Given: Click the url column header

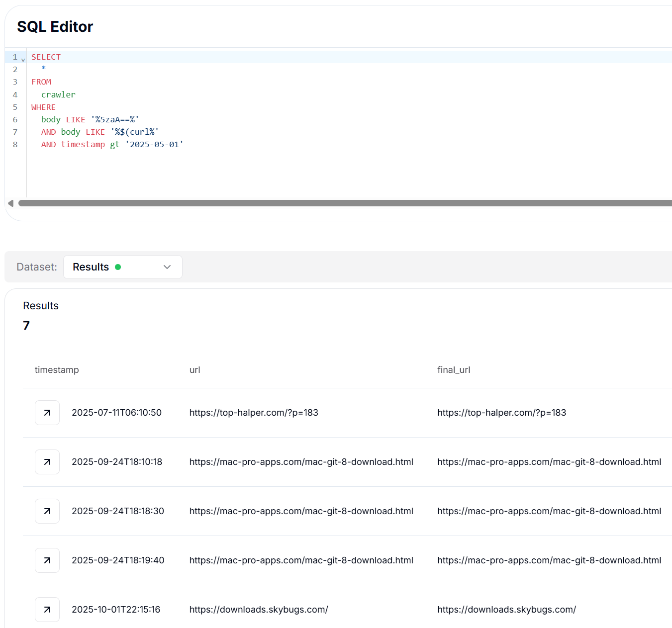Looking at the screenshot, I should click(194, 370).
